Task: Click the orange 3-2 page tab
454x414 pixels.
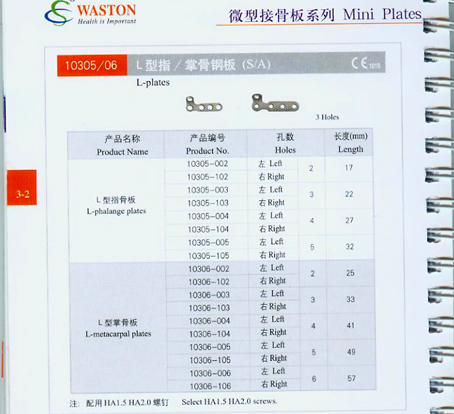Action: click(22, 187)
